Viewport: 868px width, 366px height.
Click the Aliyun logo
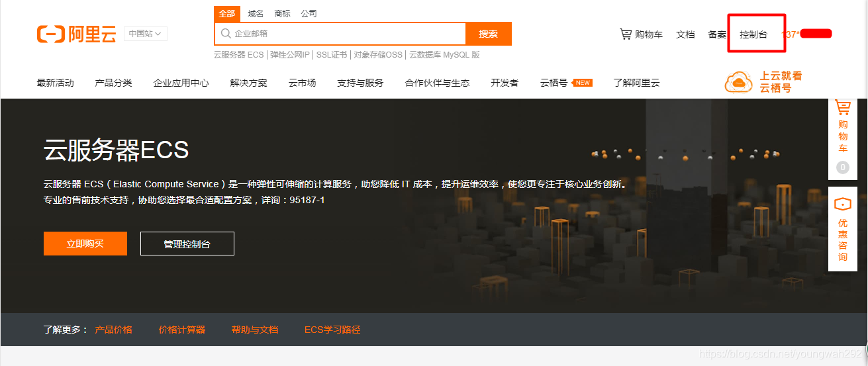pyautogui.click(x=77, y=34)
